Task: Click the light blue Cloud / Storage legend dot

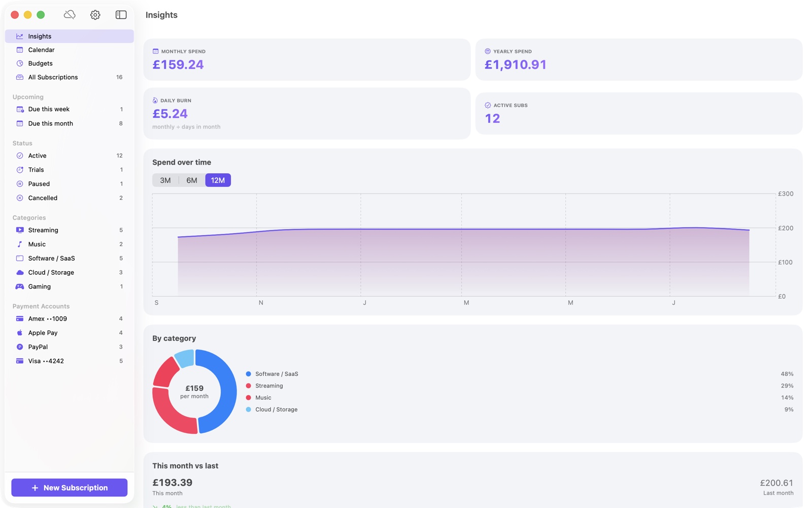Action: point(248,409)
